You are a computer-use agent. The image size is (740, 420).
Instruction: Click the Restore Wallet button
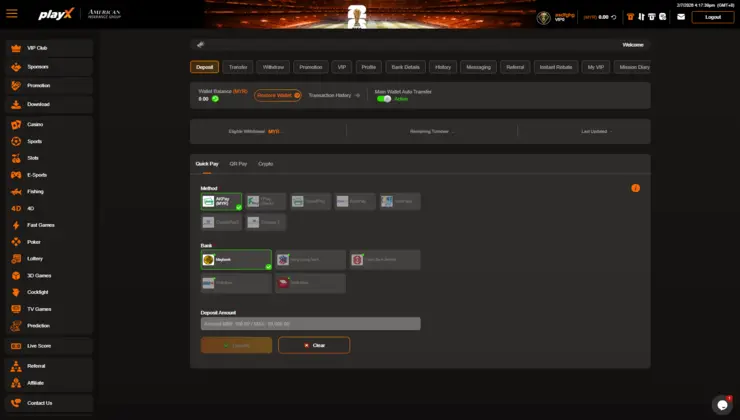click(278, 95)
